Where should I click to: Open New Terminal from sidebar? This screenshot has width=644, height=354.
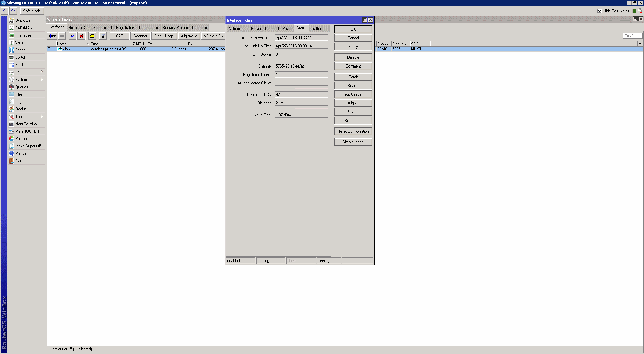(26, 124)
